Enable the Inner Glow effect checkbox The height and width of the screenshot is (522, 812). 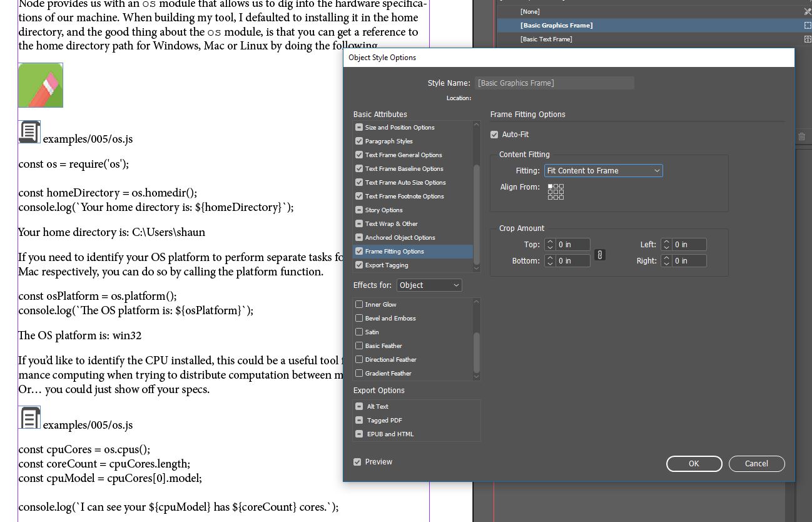[358, 304]
